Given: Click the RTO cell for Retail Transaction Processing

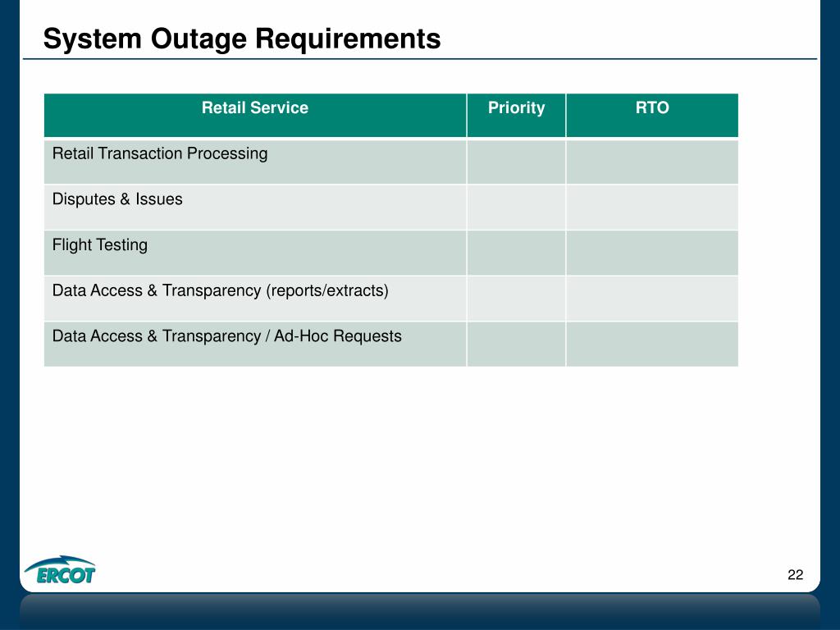Looking at the screenshot, I should [x=652, y=162].
